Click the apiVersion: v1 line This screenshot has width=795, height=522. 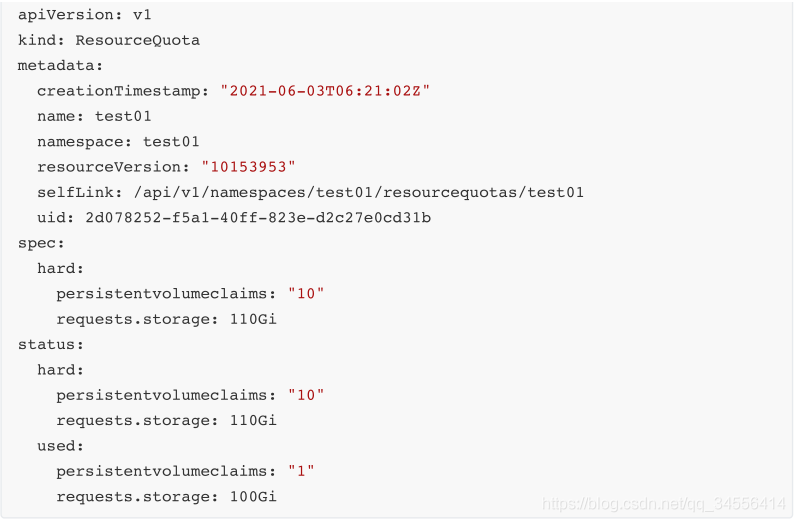[x=85, y=15]
